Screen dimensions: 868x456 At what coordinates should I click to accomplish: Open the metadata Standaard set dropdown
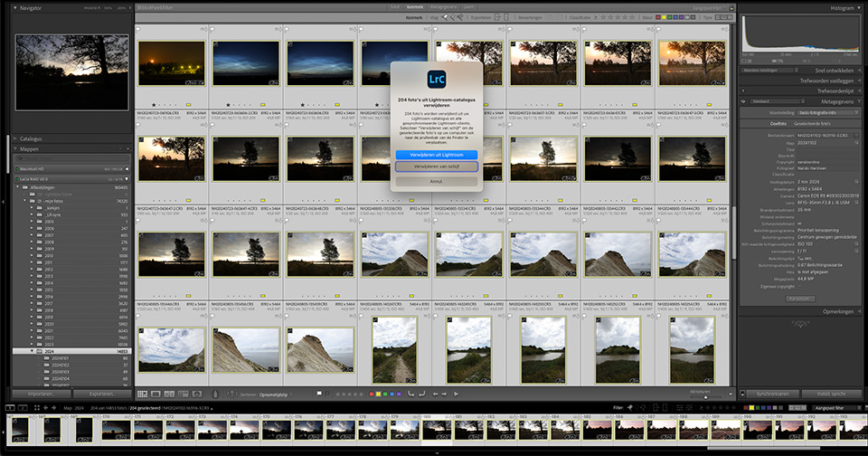click(x=778, y=101)
